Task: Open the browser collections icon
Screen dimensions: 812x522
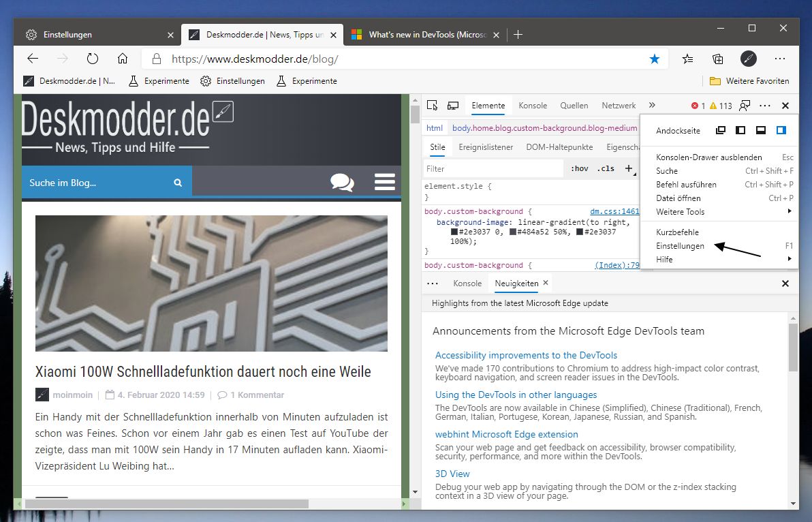Action: 718,59
